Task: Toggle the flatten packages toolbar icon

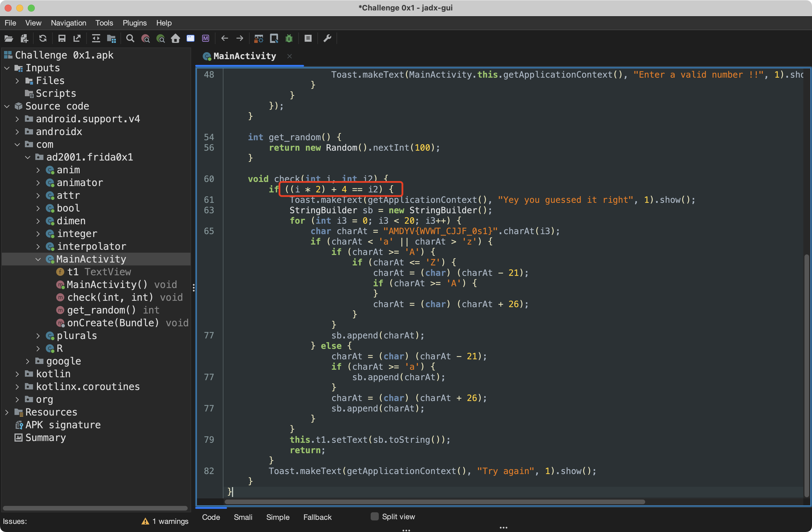Action: (111, 38)
